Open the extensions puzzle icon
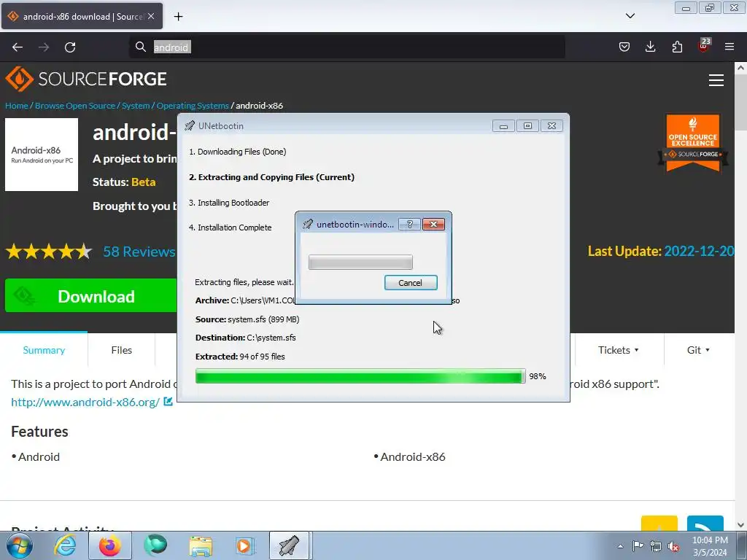This screenshot has width=747, height=560. [677, 47]
